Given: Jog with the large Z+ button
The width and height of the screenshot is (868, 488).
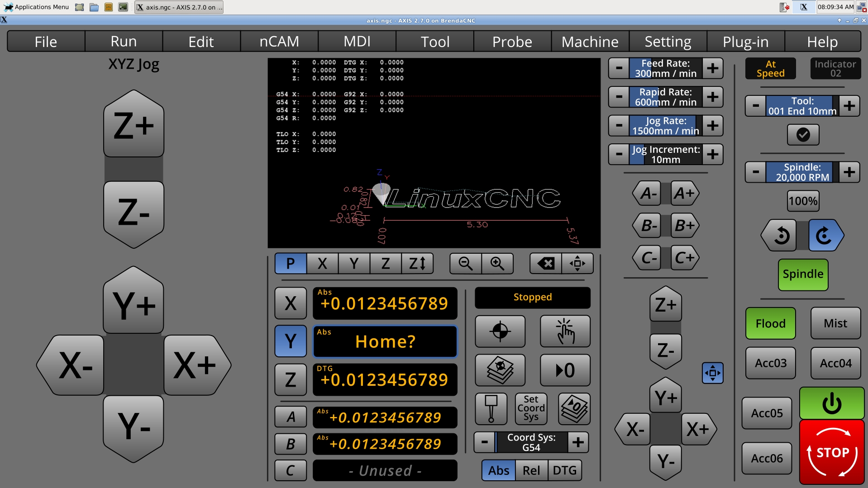Looking at the screenshot, I should point(134,123).
